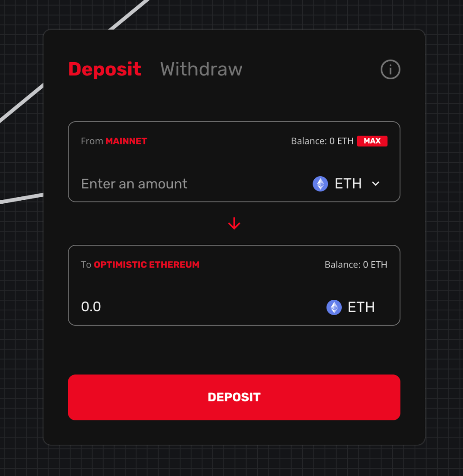Click the ETH label in the To box

click(x=361, y=307)
